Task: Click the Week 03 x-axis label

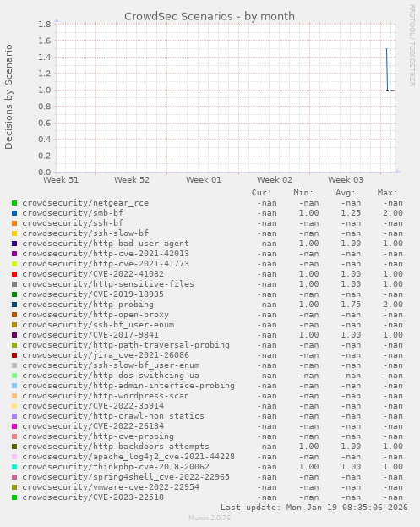Action: point(346,180)
